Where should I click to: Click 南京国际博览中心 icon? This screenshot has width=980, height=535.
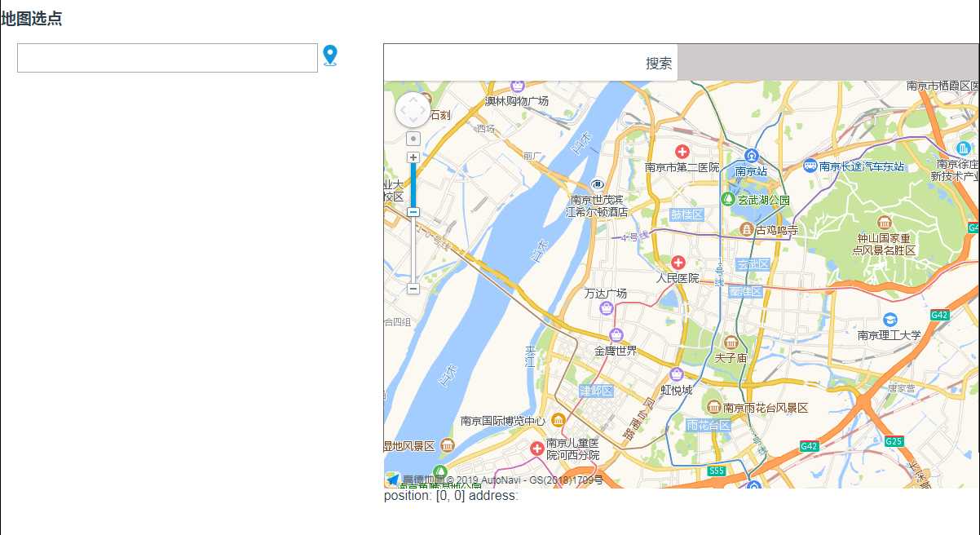pos(558,421)
